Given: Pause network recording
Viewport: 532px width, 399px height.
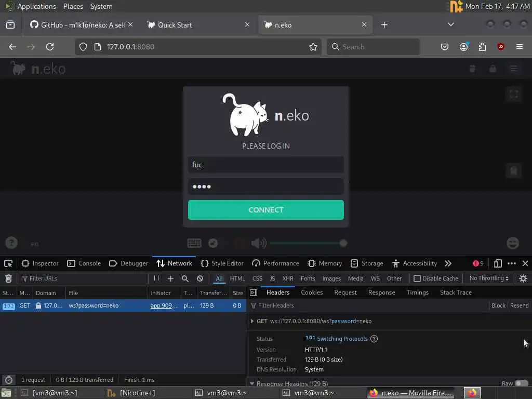Looking at the screenshot, I should pos(156,278).
